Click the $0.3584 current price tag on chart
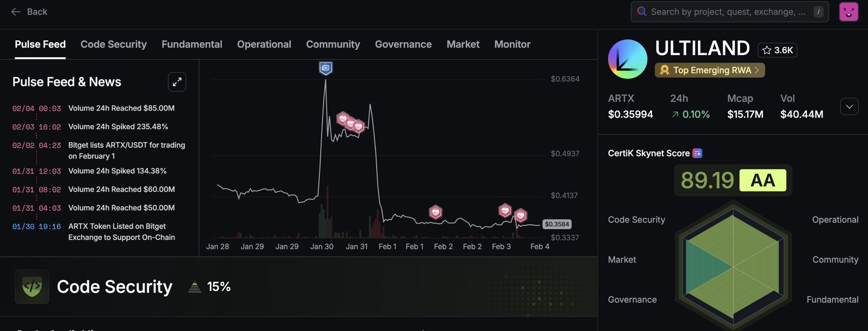This screenshot has height=331, width=868. click(557, 224)
